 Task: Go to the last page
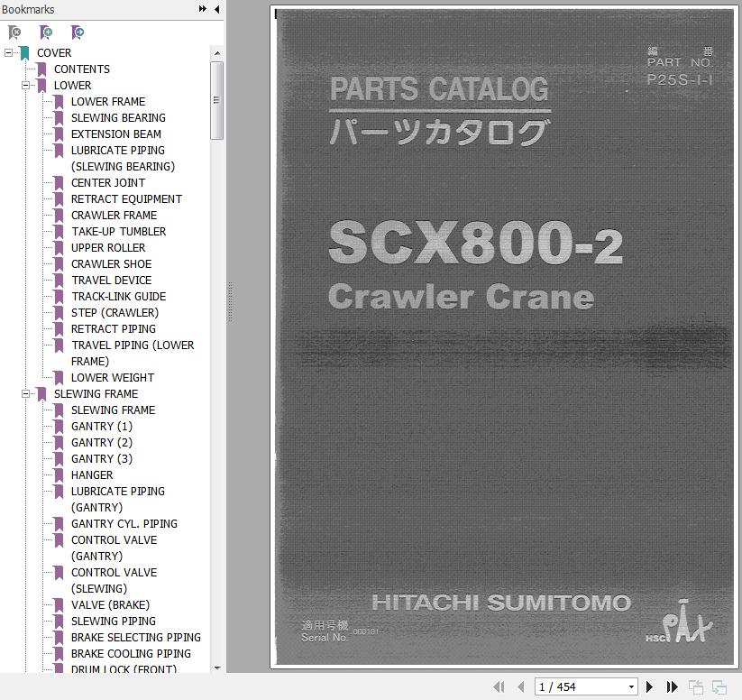tap(672, 686)
